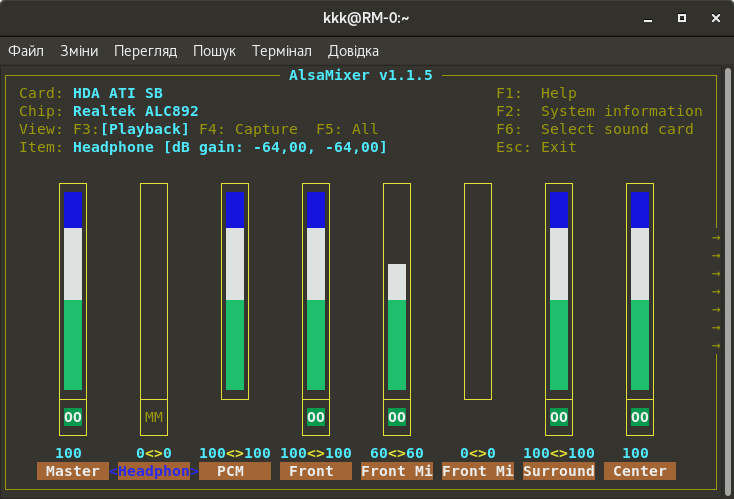Toggle the Front channel mute indicator
Image resolution: width=734 pixels, height=499 pixels.
316,417
